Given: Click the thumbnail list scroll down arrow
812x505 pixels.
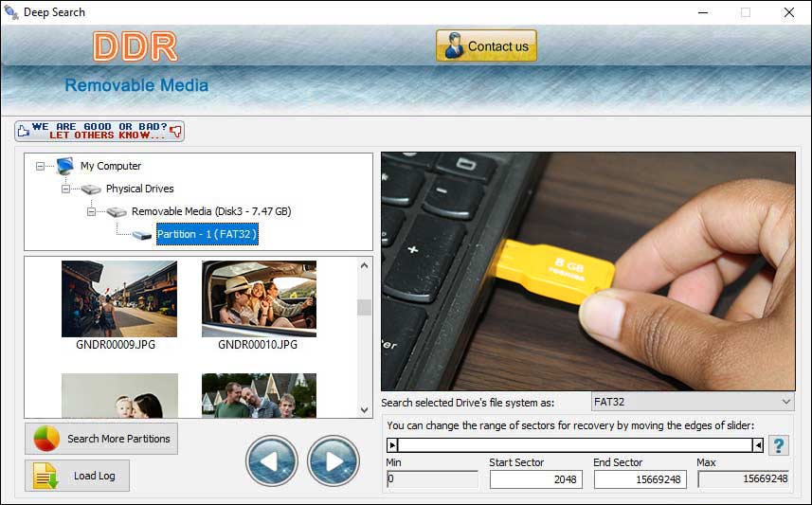Looking at the screenshot, I should click(x=364, y=410).
